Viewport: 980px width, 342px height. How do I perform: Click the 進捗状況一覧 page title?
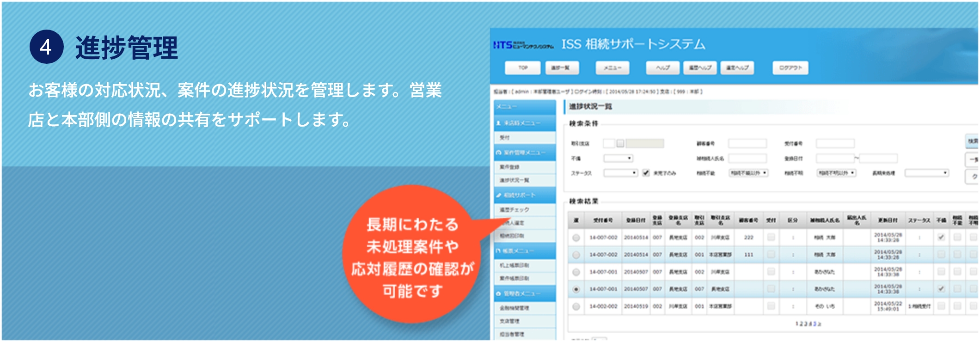590,107
